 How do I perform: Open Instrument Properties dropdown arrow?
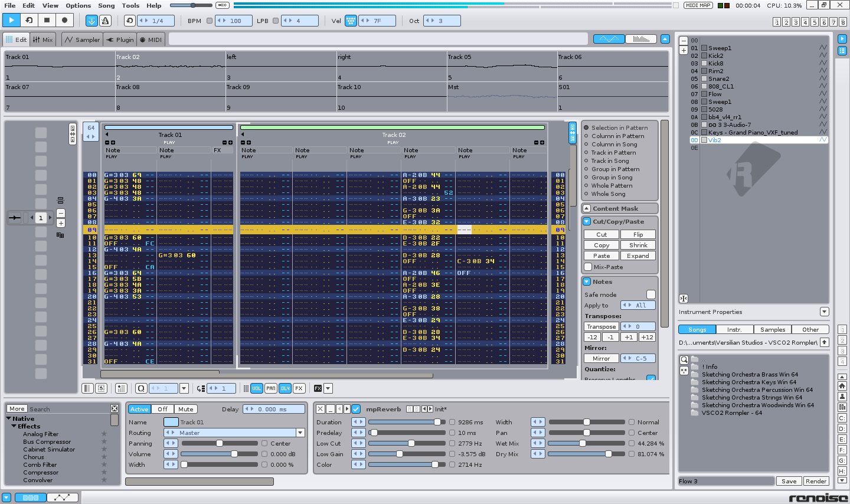click(x=825, y=312)
